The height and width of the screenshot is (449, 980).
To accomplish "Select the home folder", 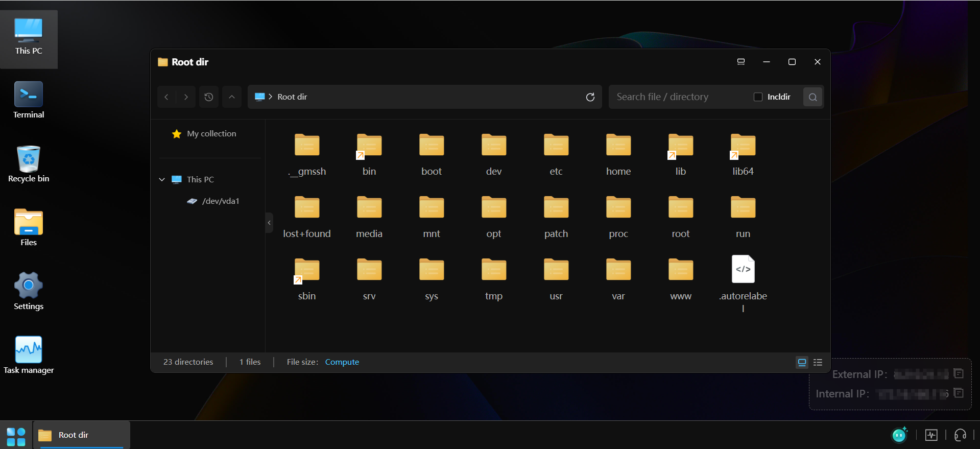I will click(x=618, y=155).
